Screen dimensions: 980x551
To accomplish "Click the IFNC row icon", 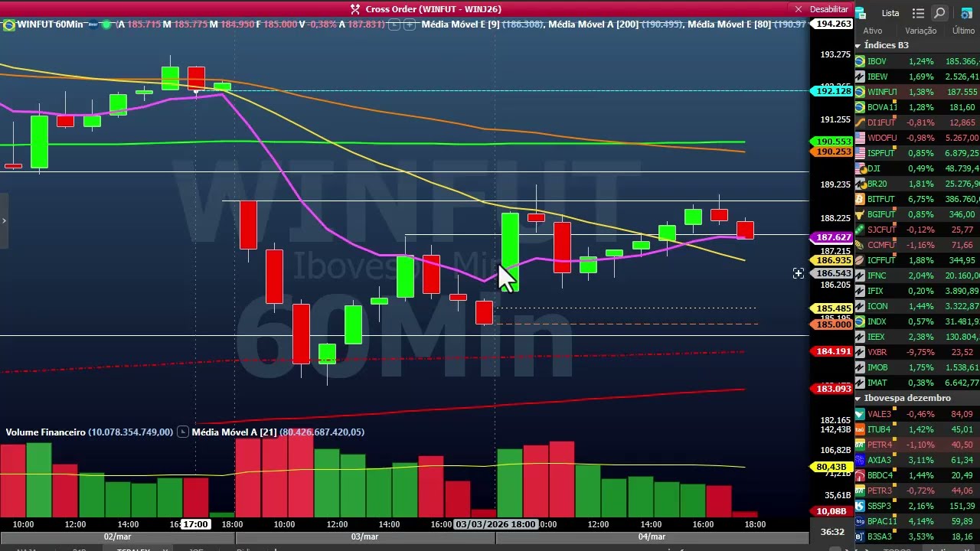I will coord(860,275).
